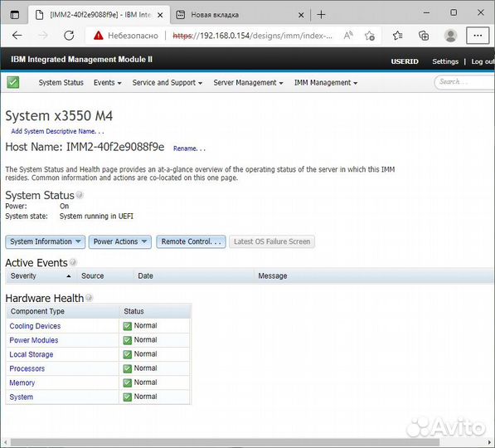Click into the Search field
Screen dimensions: 495x448
[464, 82]
